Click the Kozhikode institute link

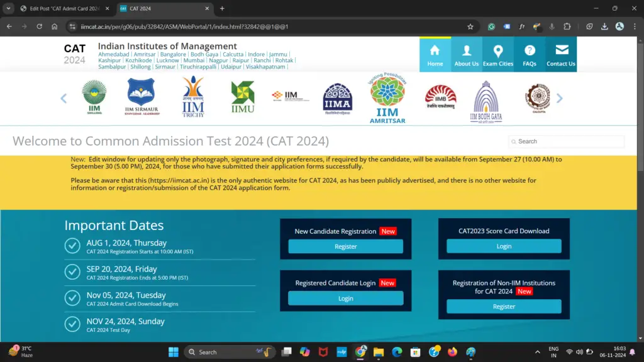[138, 60]
